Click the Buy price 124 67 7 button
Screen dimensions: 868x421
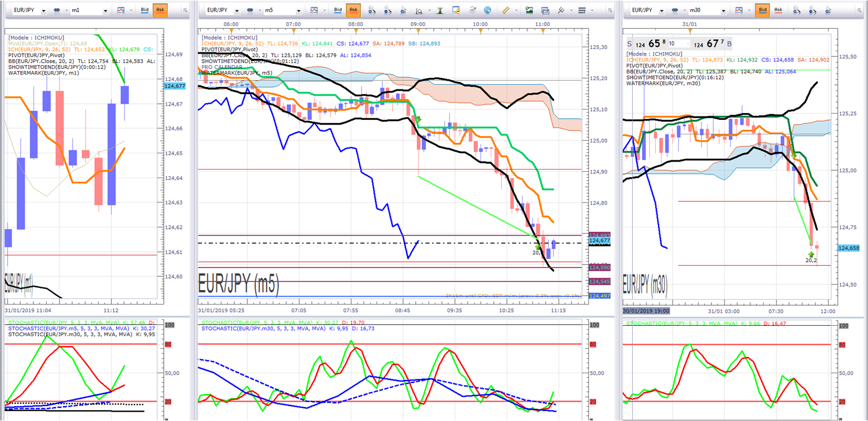pyautogui.click(x=712, y=43)
